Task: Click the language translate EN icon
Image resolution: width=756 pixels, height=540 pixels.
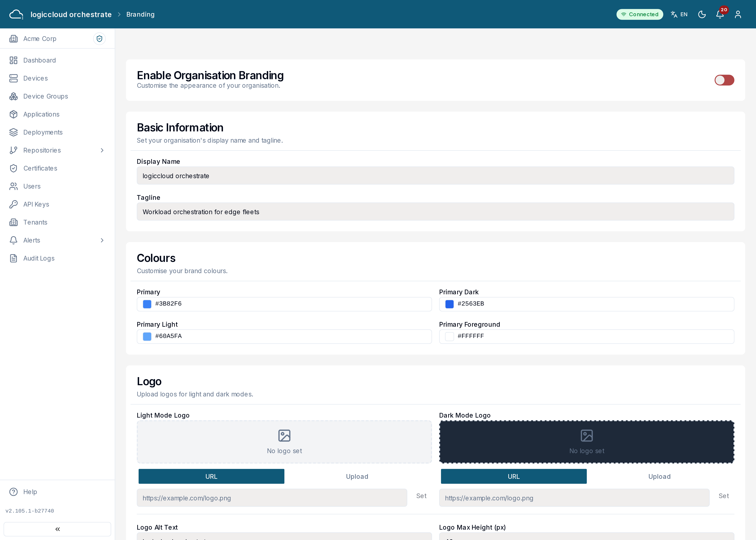Action: (679, 14)
